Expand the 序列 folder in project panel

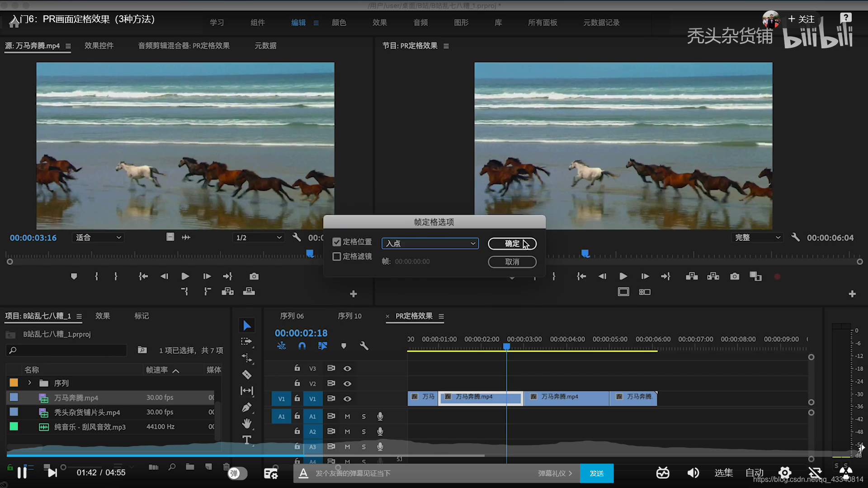point(30,383)
